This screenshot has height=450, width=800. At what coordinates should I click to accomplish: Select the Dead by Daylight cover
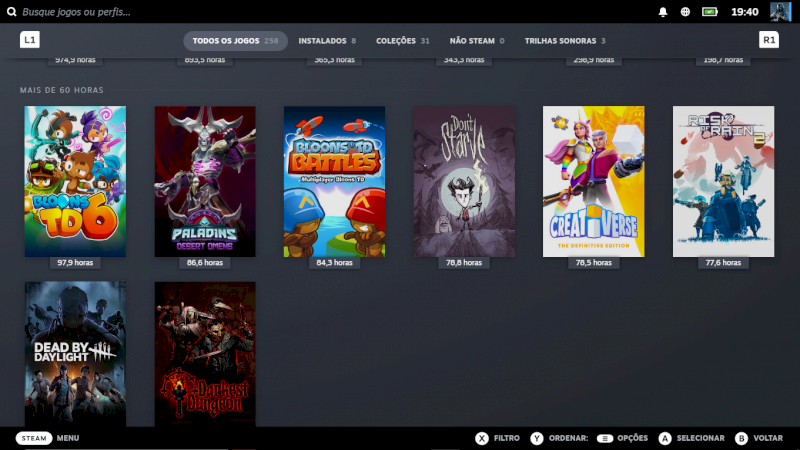(75, 354)
